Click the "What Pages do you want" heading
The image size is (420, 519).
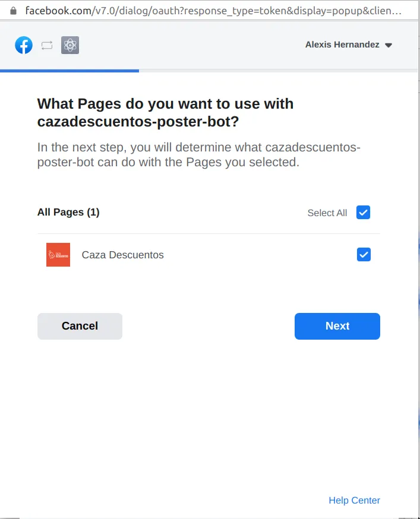click(x=165, y=113)
